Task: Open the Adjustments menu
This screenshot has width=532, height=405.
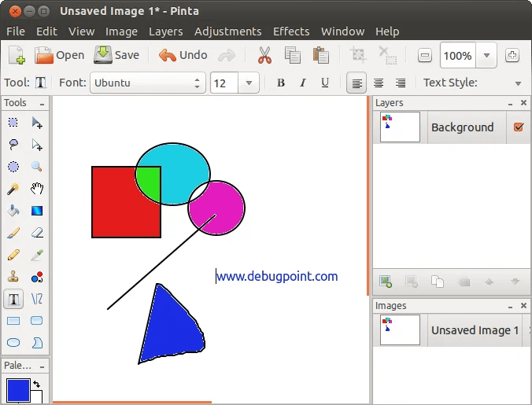Action: [x=227, y=31]
